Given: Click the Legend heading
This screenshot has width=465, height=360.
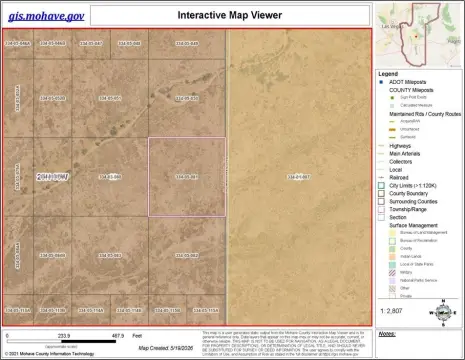Looking at the screenshot, I should [388, 74].
